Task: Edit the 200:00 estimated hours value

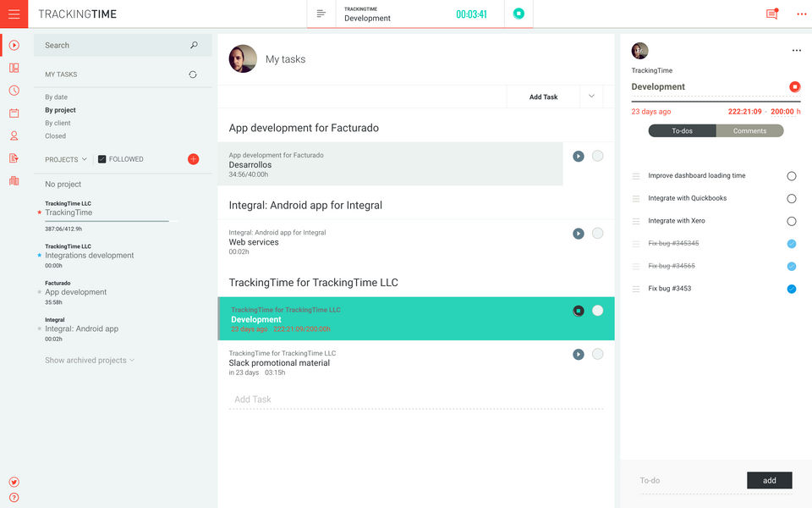Action: pos(782,112)
